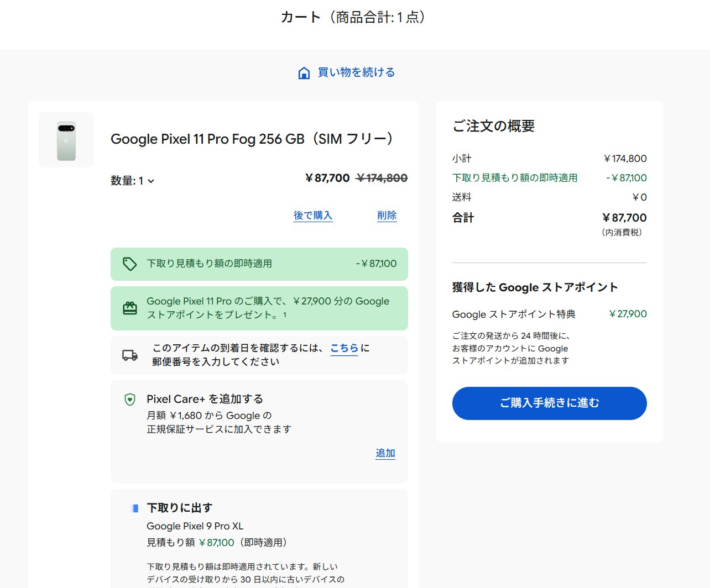Click the Google ストアポイント特典 label
Screen dimensions: 710x588
tap(514, 314)
